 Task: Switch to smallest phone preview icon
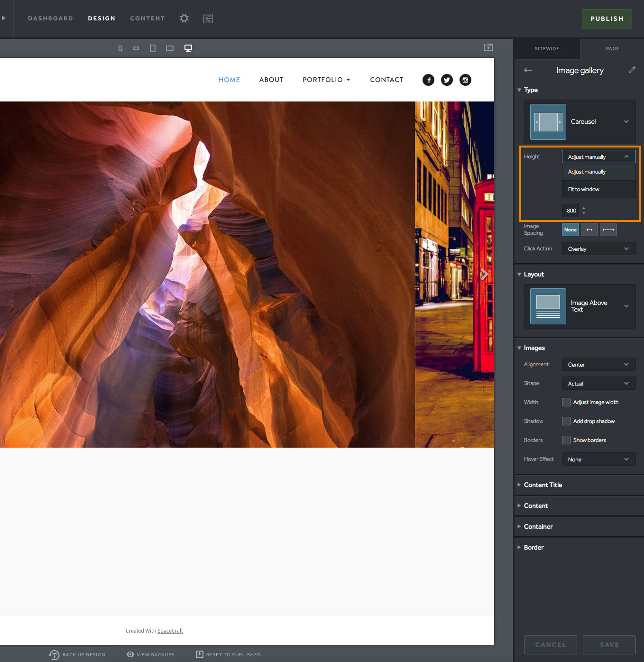tap(120, 48)
